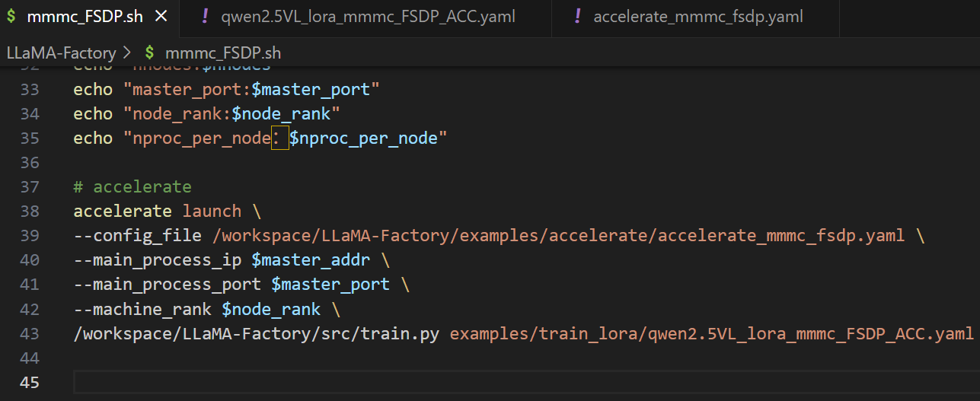Click the shell icon on mmmc_FSDP.sh tab
This screenshot has height=401, width=980.
(11, 17)
